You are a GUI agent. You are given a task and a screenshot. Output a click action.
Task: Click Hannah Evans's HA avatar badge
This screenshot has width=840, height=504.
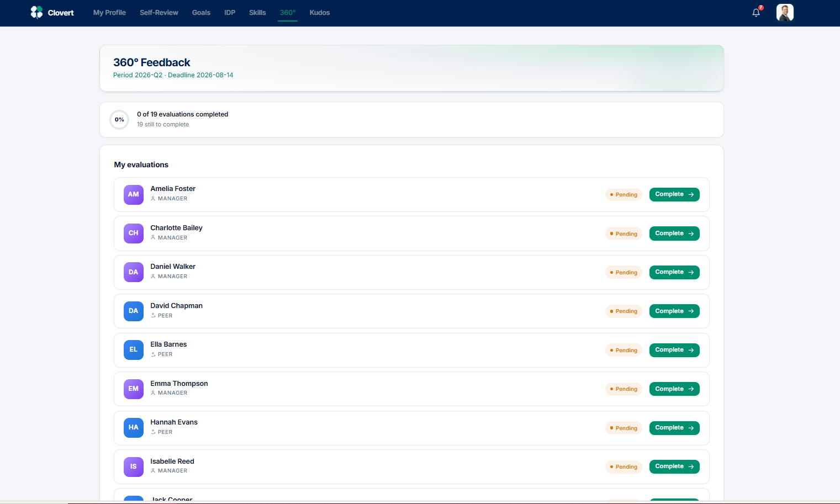[134, 428]
